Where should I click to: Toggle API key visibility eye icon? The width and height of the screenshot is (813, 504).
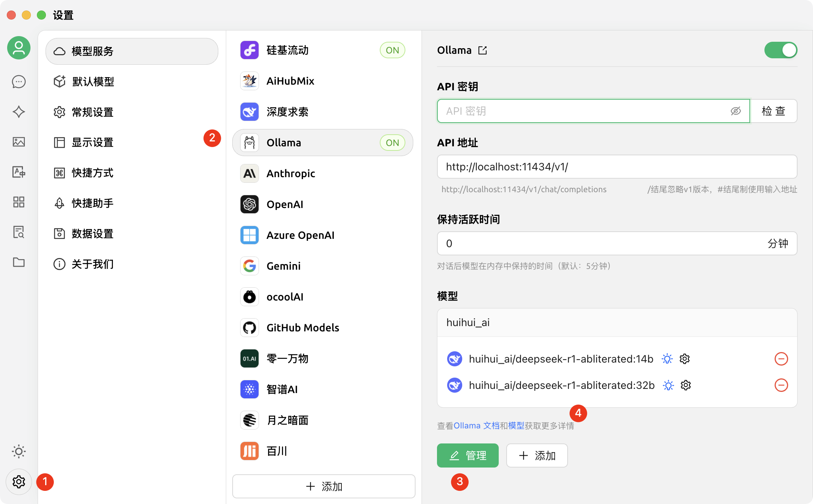tap(735, 111)
